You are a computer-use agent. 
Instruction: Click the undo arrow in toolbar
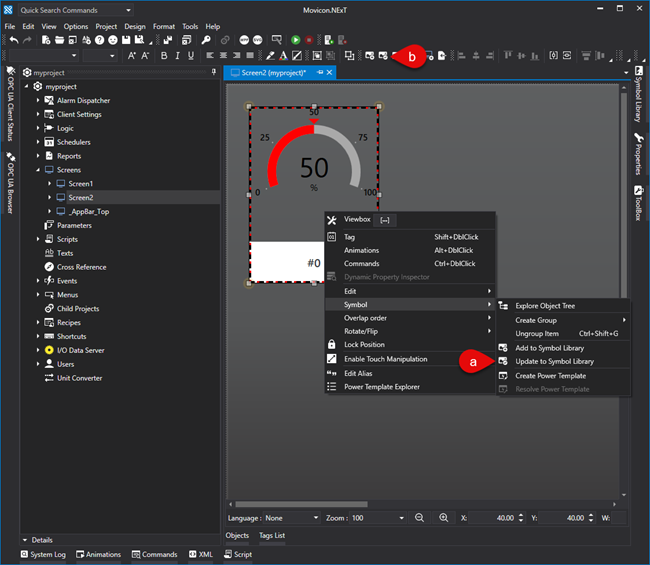pos(13,40)
